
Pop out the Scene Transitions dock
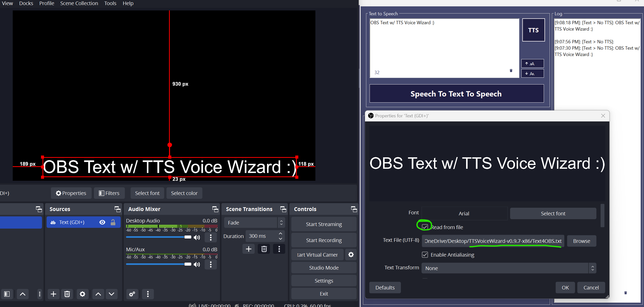(x=283, y=209)
